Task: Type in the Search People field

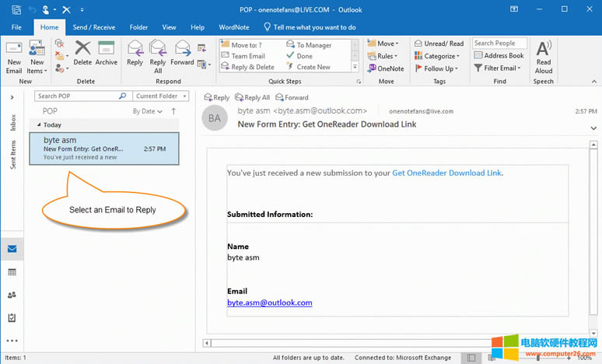Action: pyautogui.click(x=499, y=44)
